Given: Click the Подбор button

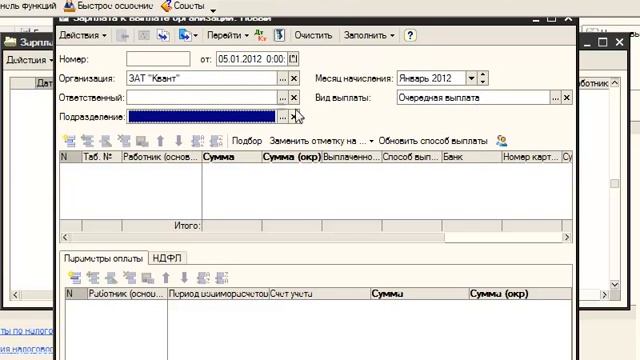Looking at the screenshot, I should coord(247,141).
